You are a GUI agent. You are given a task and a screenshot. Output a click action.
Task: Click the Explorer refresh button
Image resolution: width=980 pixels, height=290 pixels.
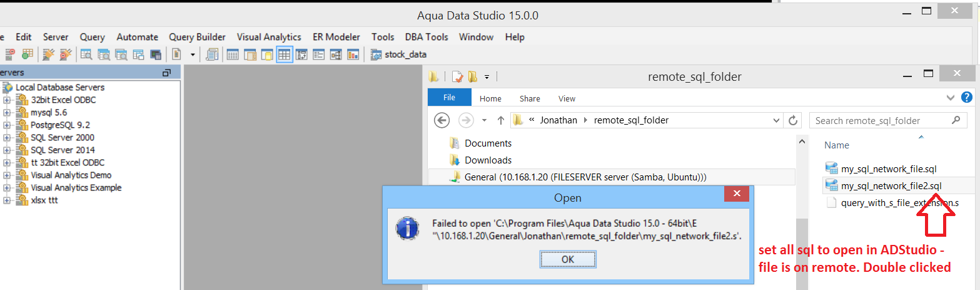pyautogui.click(x=793, y=120)
